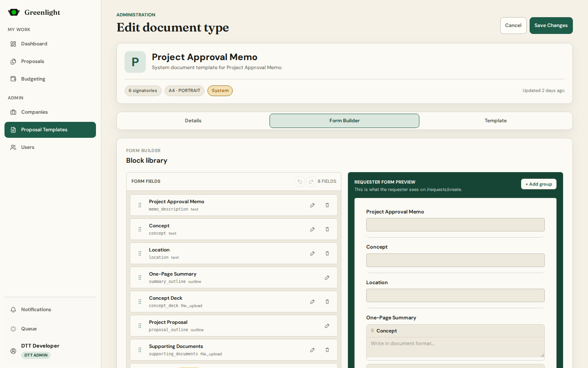Open the Queue page

coord(50,329)
